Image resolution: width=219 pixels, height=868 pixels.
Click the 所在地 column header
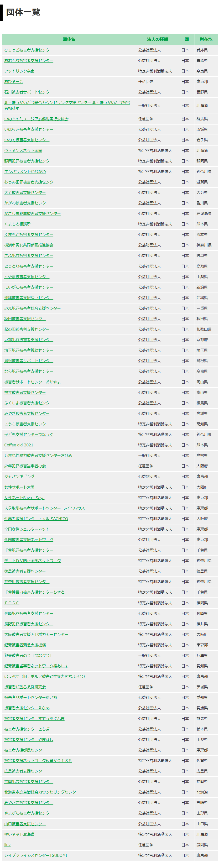(x=206, y=39)
